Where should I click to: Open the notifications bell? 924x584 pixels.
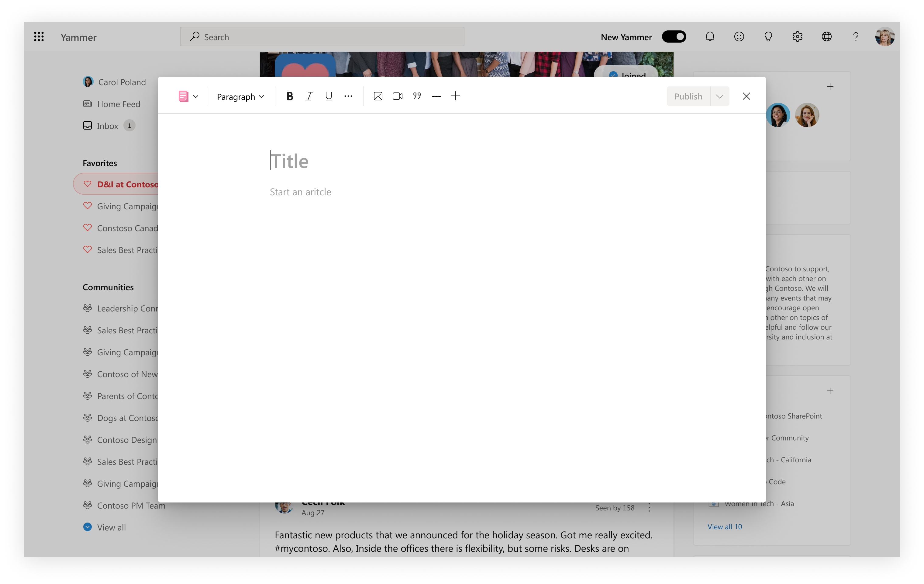710,37
